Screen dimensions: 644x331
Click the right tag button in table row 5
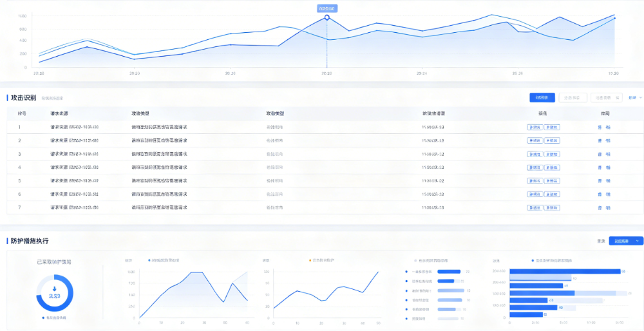pos(552,181)
